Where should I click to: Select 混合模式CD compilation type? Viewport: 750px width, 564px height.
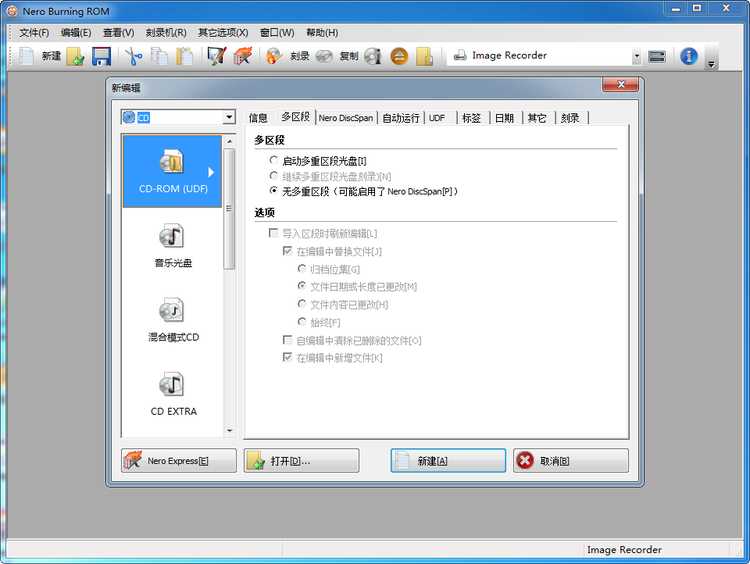point(173,320)
